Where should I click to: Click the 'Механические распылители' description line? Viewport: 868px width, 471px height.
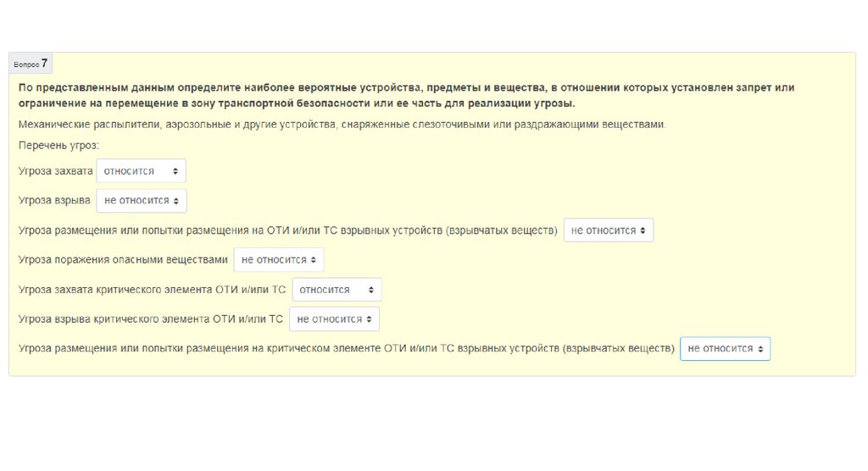(x=342, y=125)
